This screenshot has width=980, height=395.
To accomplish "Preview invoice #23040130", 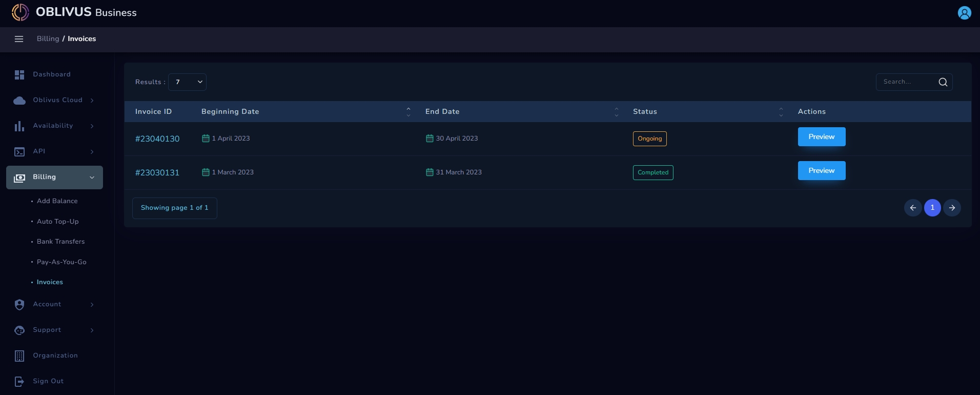I will tap(822, 137).
